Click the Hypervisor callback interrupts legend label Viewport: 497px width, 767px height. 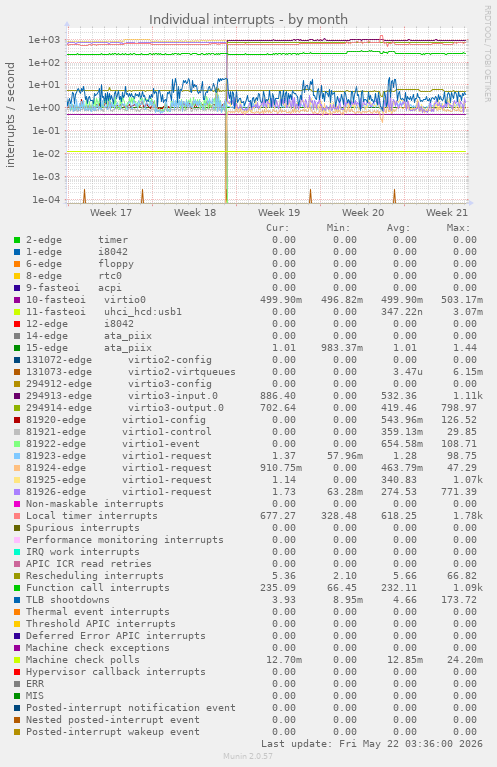pyautogui.click(x=116, y=672)
